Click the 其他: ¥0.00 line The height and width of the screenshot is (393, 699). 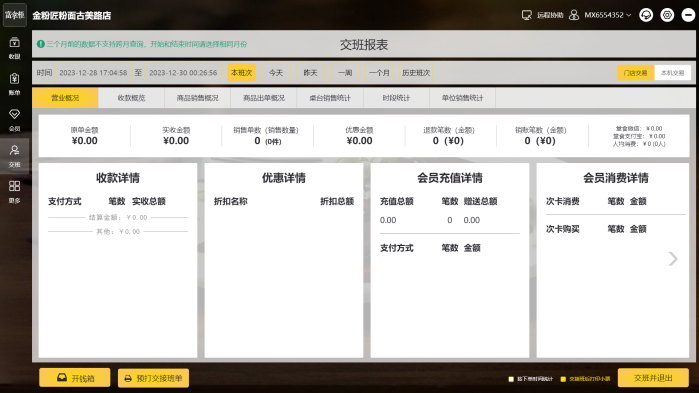coord(118,232)
